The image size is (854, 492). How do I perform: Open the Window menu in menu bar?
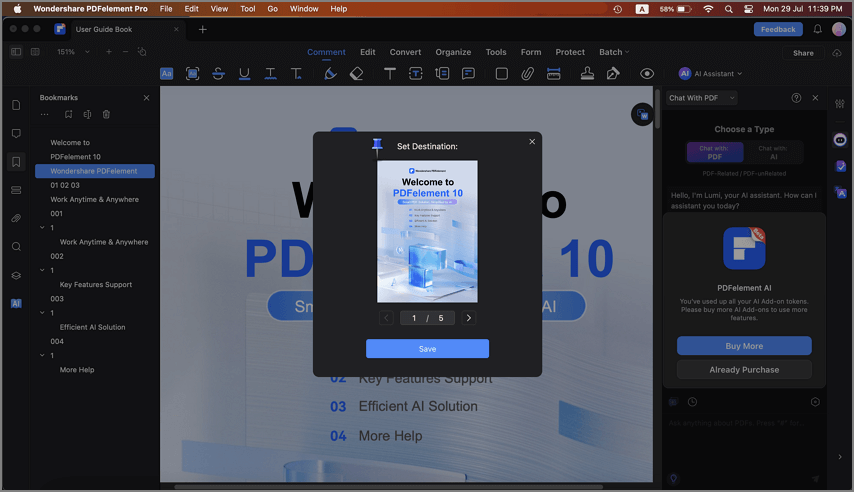[x=304, y=9]
